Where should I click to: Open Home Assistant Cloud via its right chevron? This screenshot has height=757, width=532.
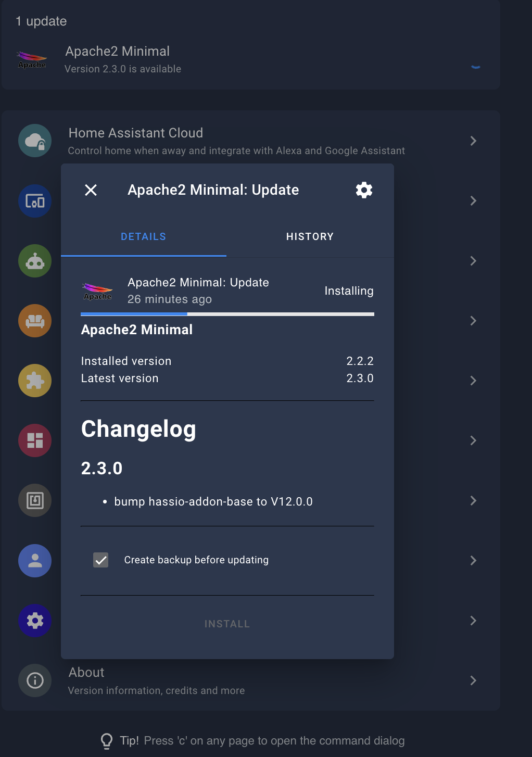point(473,141)
